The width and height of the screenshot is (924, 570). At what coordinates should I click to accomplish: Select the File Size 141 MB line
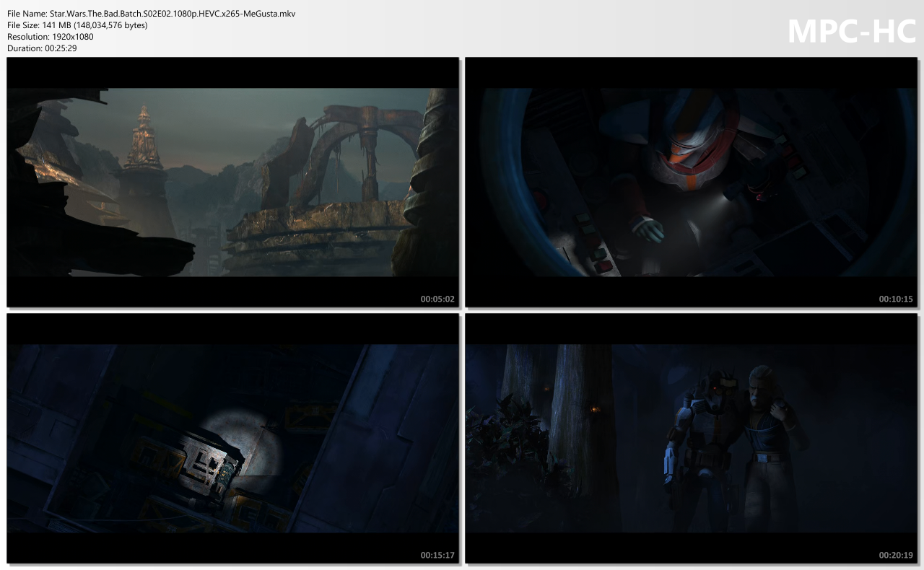[x=77, y=25]
